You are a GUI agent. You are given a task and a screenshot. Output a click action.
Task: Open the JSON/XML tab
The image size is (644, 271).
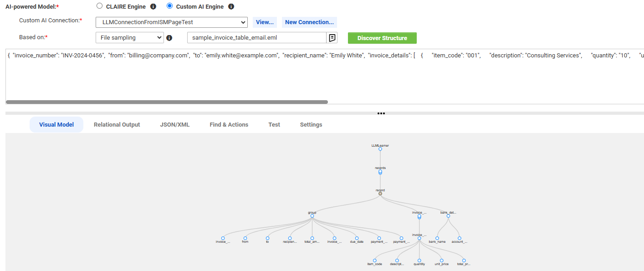[175, 125]
